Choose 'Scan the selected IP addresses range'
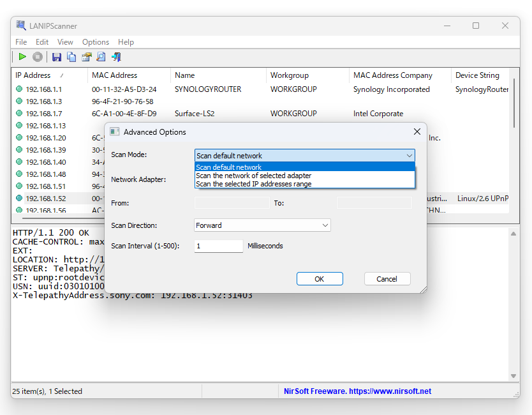 (x=305, y=184)
